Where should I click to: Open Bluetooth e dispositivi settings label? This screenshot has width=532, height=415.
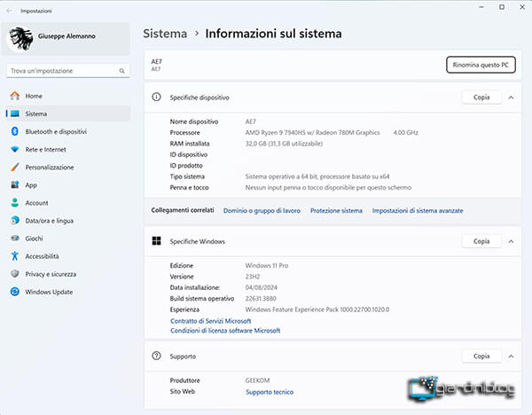[56, 131]
